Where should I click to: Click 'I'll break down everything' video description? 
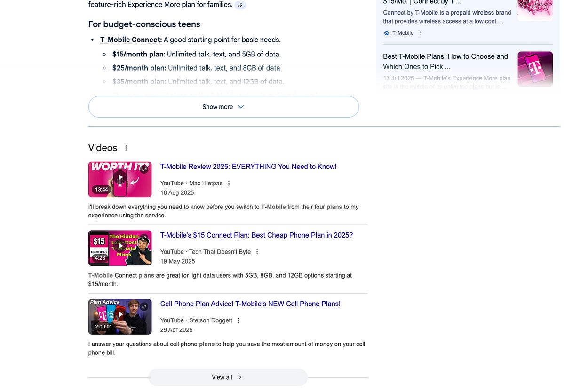click(x=223, y=211)
